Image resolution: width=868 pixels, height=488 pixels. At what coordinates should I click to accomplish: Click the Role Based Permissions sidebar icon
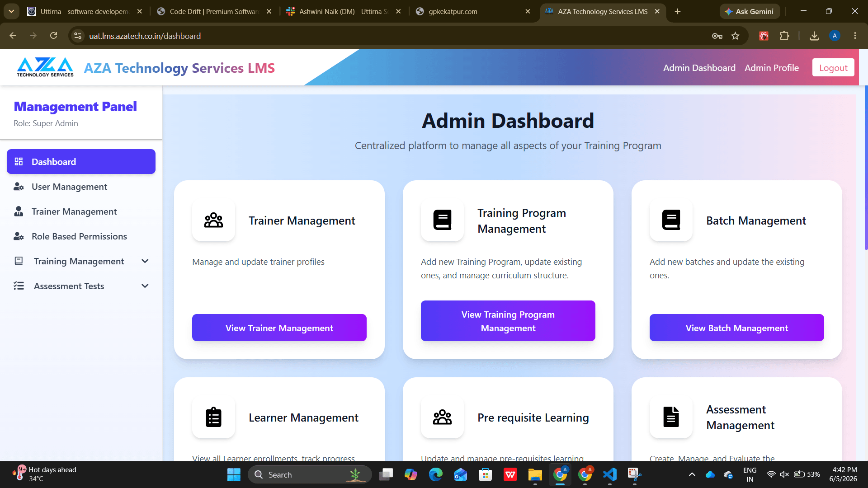19,236
